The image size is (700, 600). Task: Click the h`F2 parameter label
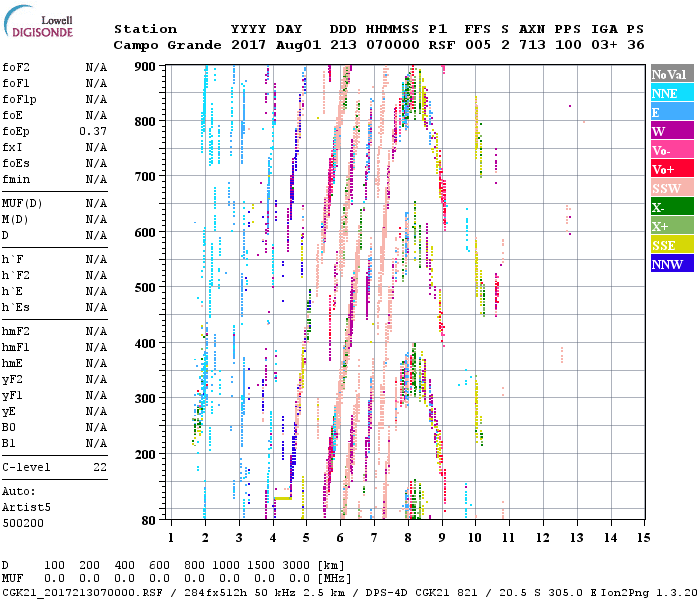(x=16, y=275)
